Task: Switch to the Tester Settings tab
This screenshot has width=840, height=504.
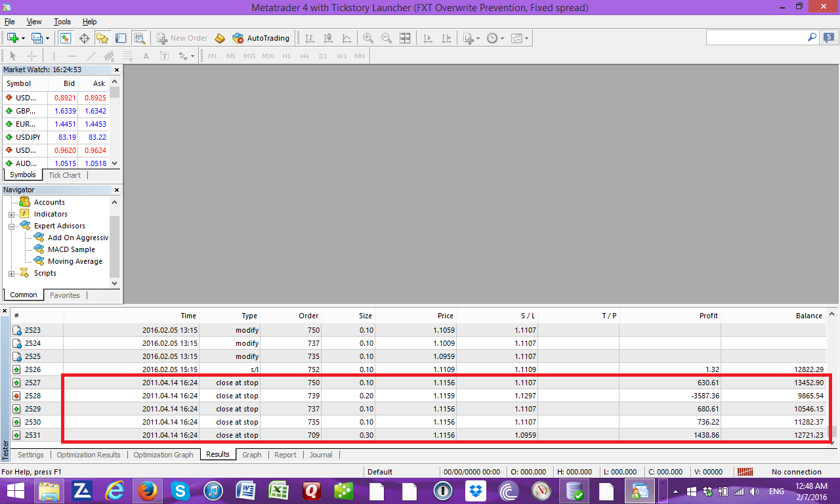Action: coord(31,455)
